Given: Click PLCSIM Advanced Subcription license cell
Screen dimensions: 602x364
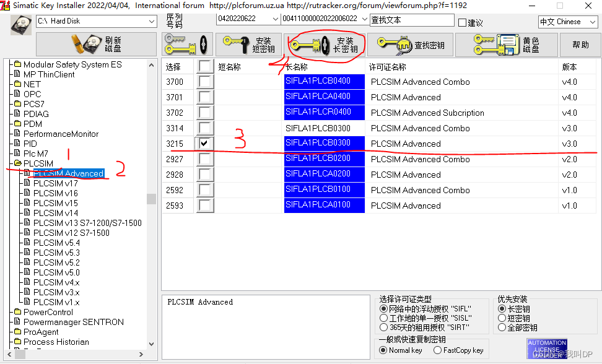Looking at the screenshot, I should tap(427, 113).
